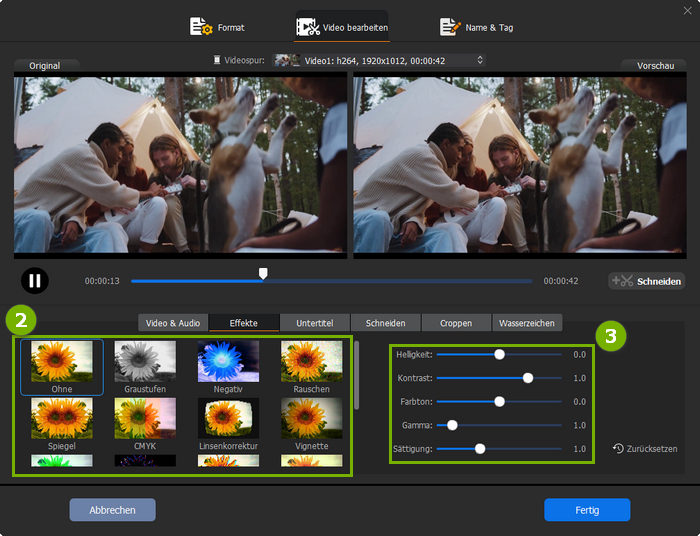Viewport: 700px width, 536px height.
Task: Click the Gamma value 1.0
Action: tap(579, 425)
